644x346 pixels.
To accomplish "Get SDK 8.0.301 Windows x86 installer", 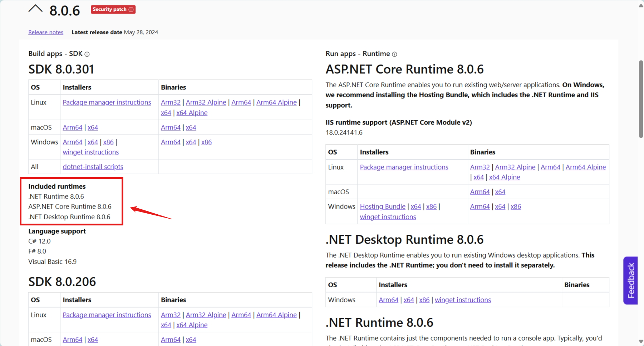I will tap(108, 142).
